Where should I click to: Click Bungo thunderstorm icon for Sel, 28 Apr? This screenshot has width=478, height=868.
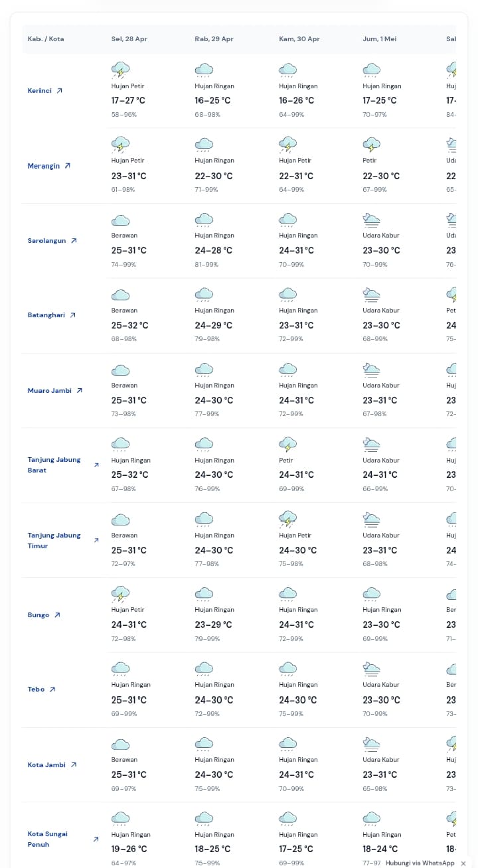(120, 593)
